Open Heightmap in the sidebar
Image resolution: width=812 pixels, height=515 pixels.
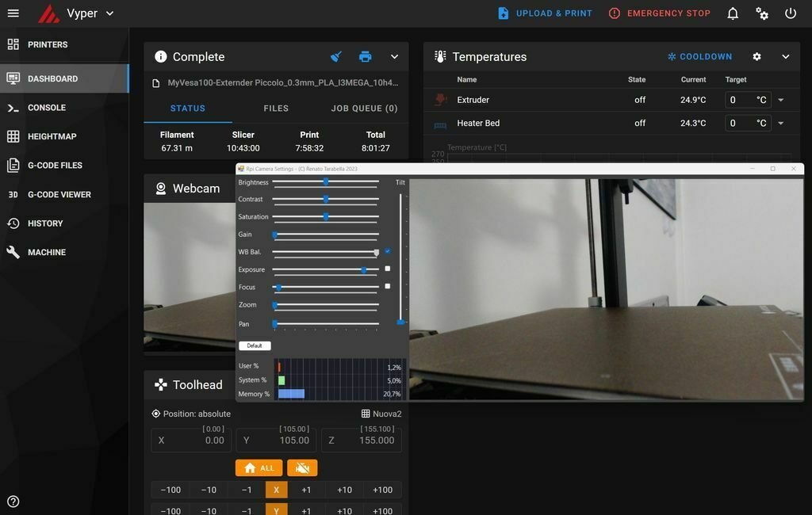52,136
